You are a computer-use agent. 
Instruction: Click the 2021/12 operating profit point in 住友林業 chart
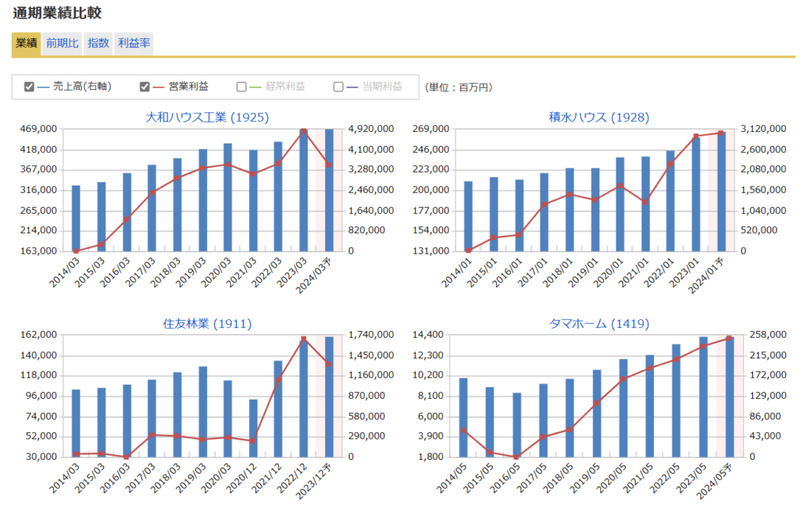click(279, 380)
